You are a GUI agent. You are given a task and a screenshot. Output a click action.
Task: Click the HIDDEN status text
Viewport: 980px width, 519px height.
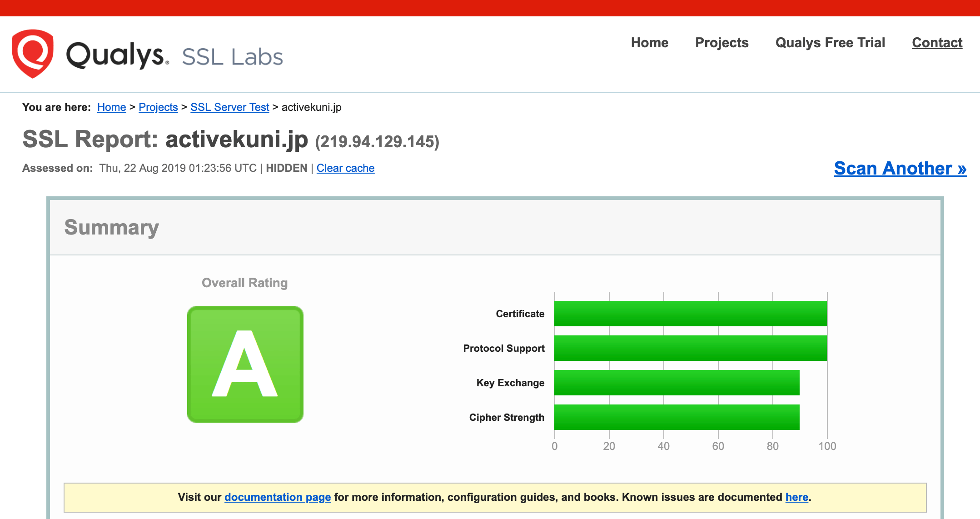pyautogui.click(x=287, y=168)
